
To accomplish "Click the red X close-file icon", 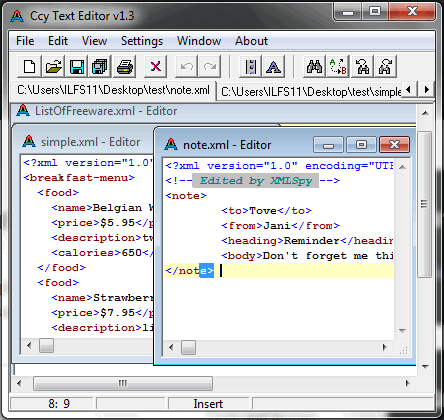I will point(155,67).
